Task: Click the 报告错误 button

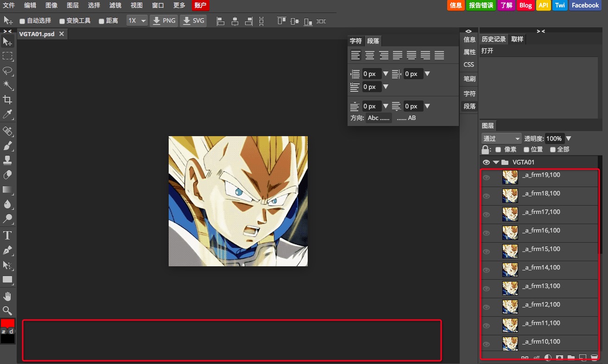Action: tap(481, 6)
